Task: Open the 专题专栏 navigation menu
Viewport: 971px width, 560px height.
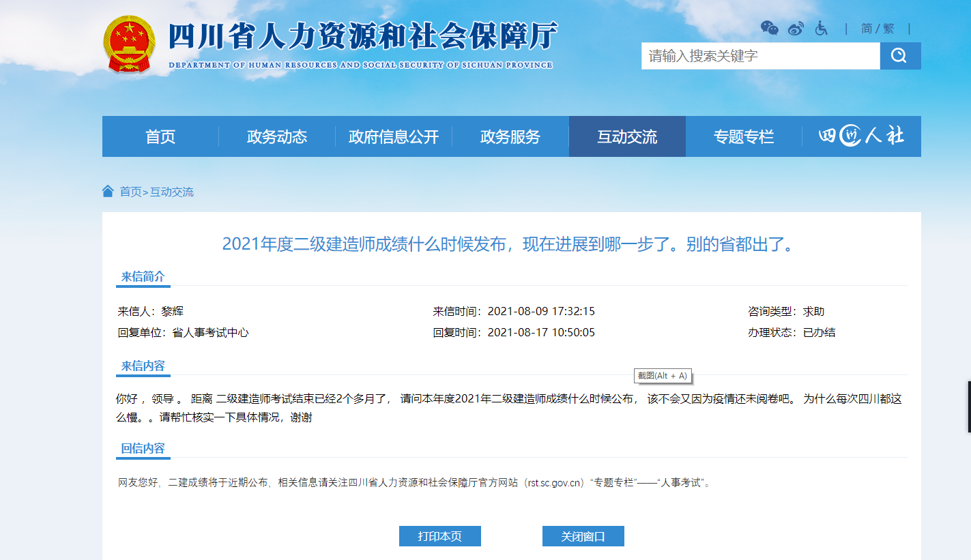Action: (x=744, y=136)
